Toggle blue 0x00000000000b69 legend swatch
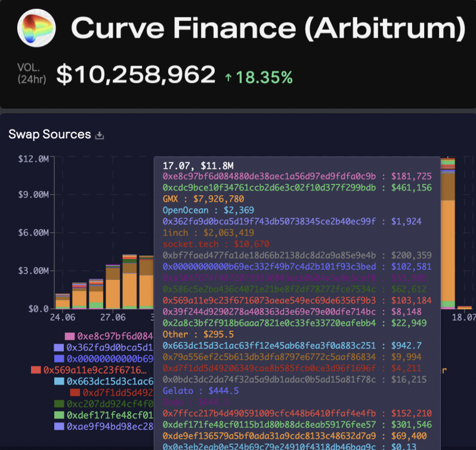The width and height of the screenshot is (476, 450). pos(59,359)
